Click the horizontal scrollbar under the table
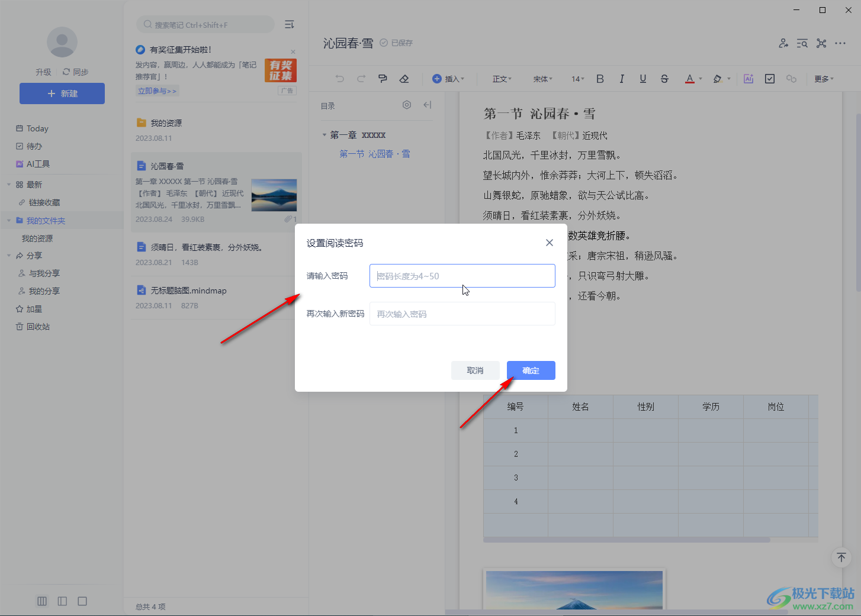The width and height of the screenshot is (861, 616). click(627, 540)
